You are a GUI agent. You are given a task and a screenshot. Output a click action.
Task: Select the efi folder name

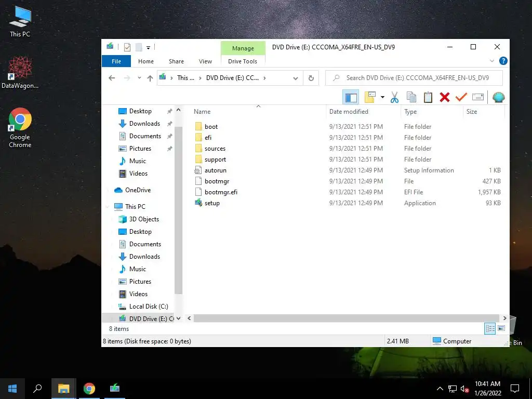click(x=208, y=137)
